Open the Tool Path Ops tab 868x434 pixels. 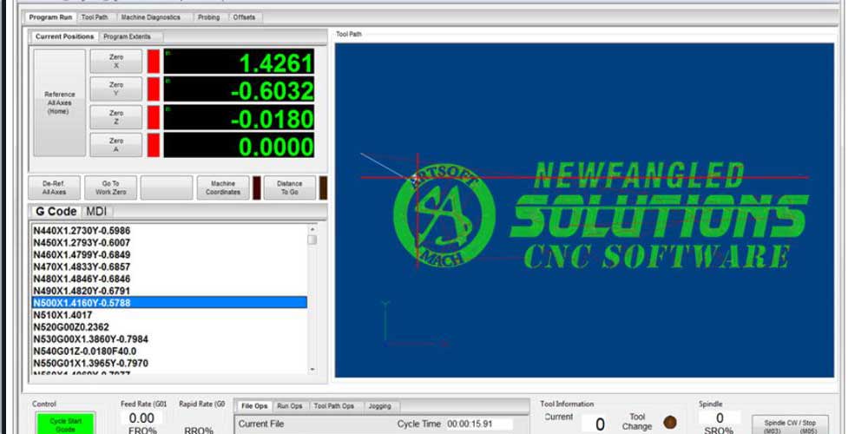[334, 405]
